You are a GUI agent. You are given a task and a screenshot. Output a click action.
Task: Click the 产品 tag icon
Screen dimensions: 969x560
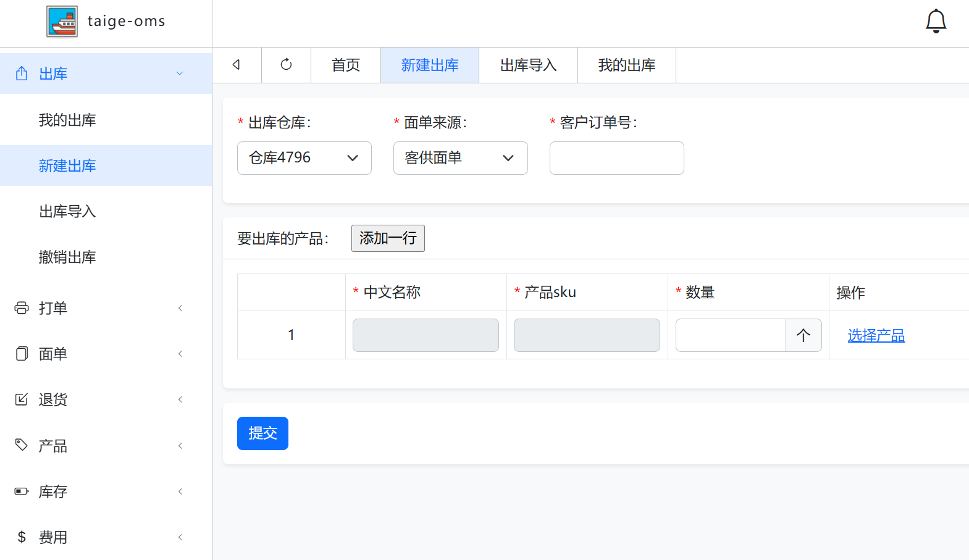pos(22,445)
